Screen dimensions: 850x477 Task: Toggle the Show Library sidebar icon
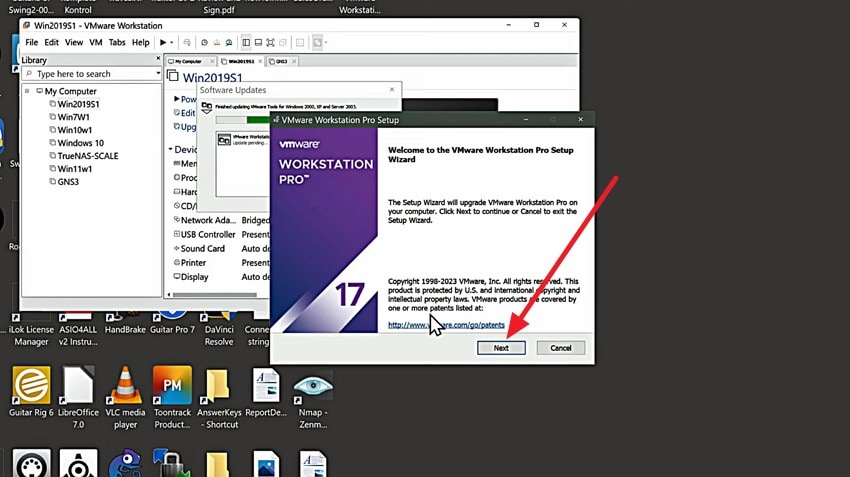(x=246, y=42)
